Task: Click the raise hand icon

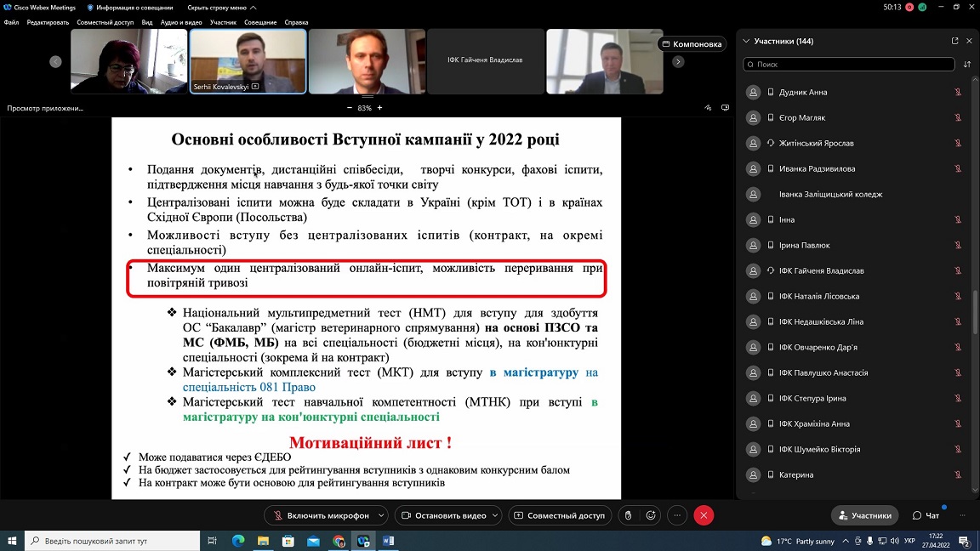Action: [x=628, y=515]
